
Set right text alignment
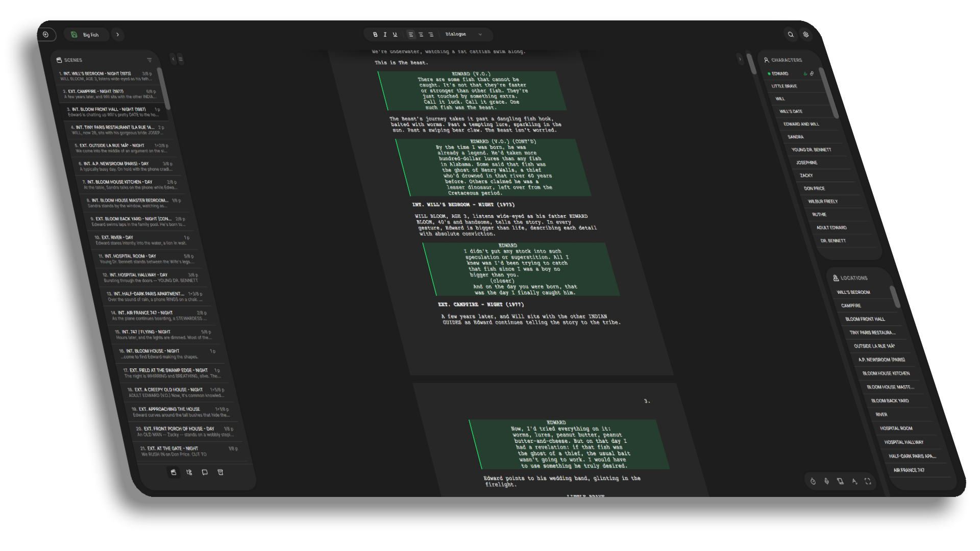(x=431, y=35)
